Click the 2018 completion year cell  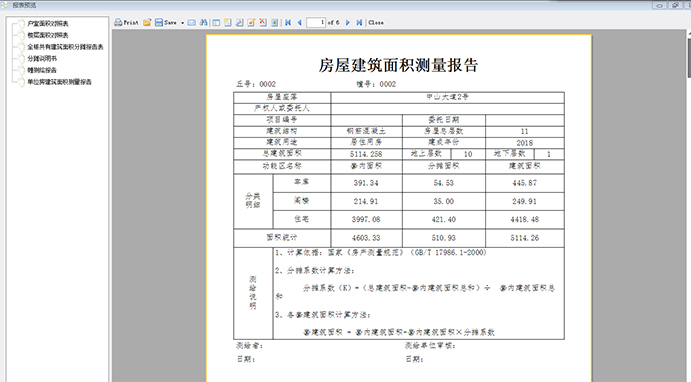click(524, 143)
